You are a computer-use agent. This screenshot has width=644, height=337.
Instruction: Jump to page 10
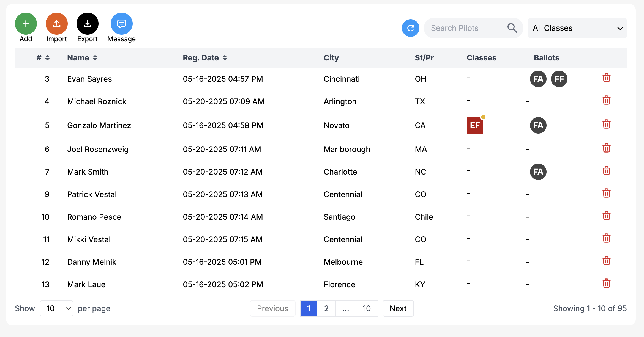point(367,308)
